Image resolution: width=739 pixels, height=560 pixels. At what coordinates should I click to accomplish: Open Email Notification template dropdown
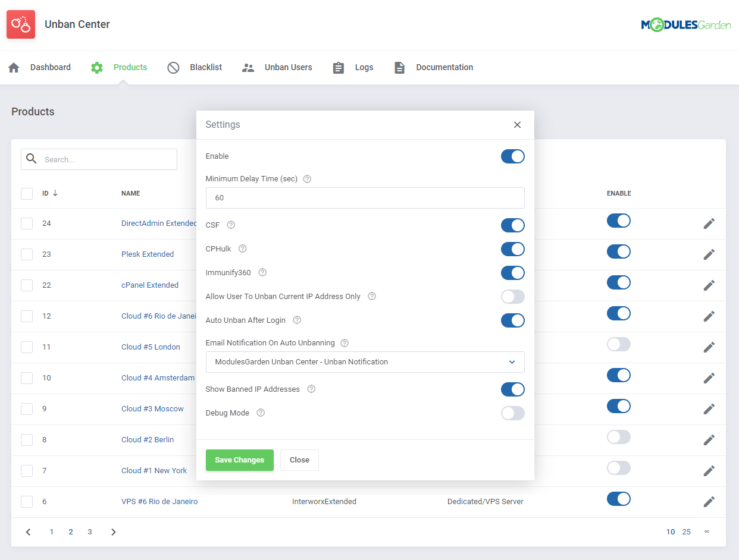(x=365, y=362)
